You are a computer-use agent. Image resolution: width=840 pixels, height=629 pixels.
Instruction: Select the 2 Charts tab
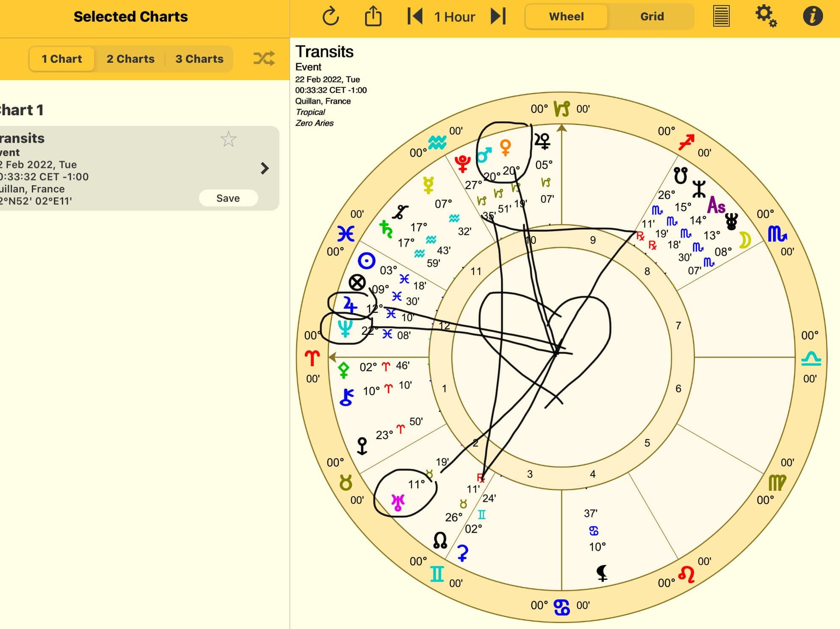pos(130,58)
